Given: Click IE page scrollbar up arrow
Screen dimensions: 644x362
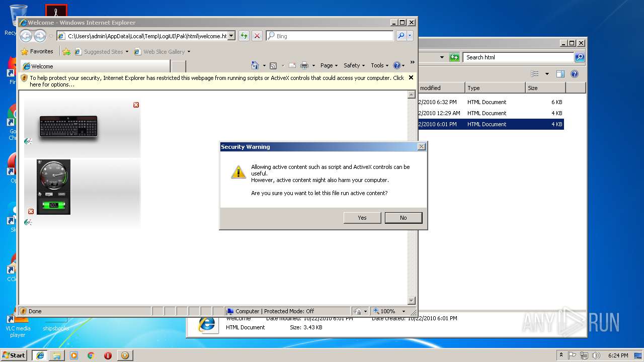Looking at the screenshot, I should coord(411,95).
